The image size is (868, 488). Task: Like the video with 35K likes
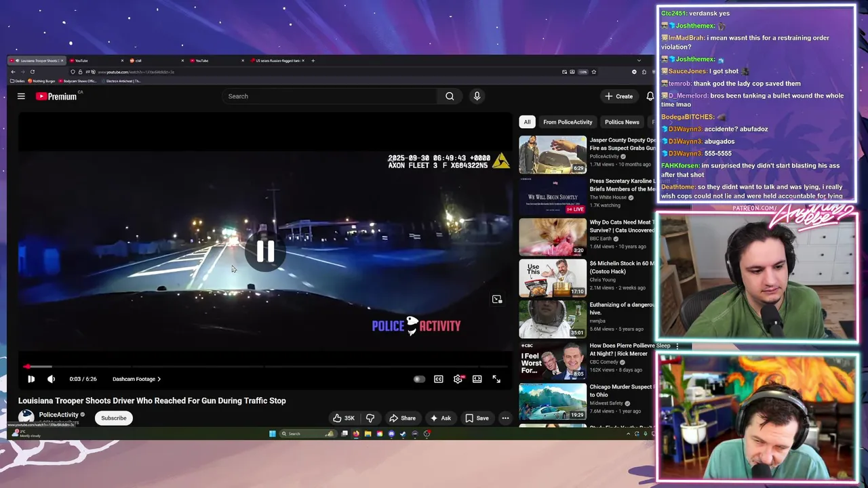click(344, 418)
